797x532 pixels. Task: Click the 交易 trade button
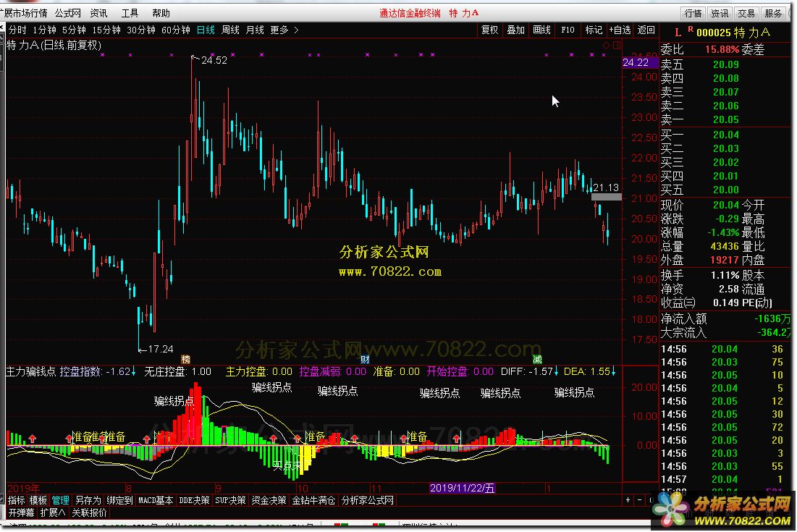[x=746, y=13]
